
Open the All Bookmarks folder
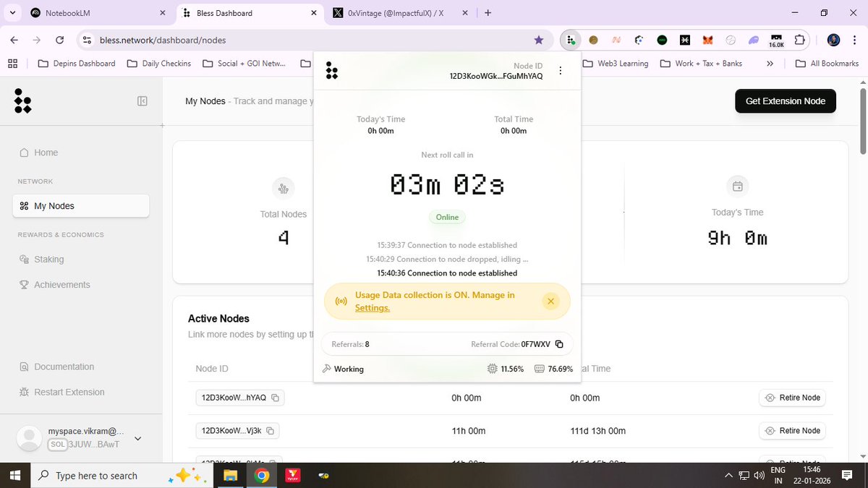827,64
